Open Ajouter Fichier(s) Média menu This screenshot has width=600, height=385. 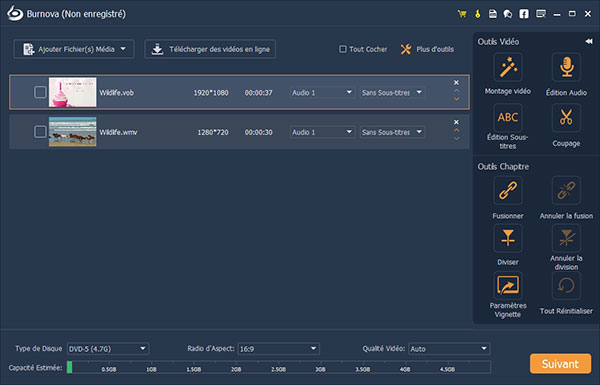(74, 49)
